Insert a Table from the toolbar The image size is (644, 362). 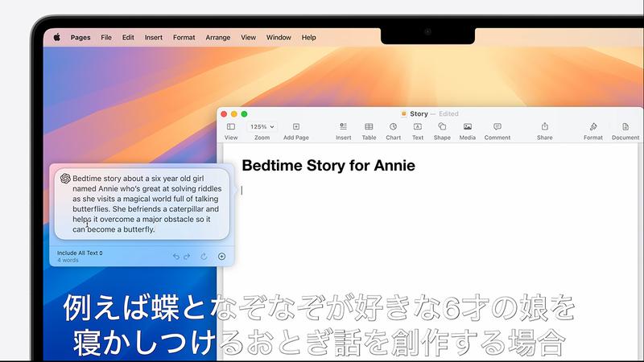click(x=369, y=126)
